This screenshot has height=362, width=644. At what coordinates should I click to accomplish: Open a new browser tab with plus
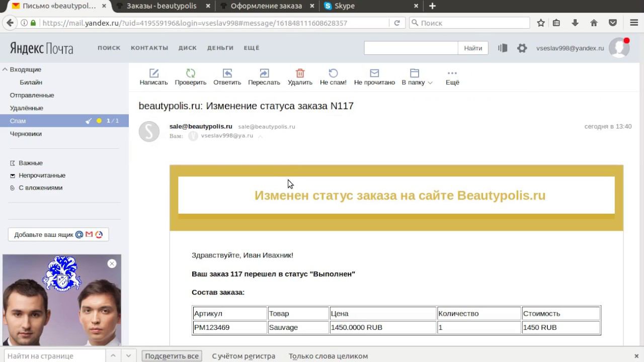tap(432, 6)
